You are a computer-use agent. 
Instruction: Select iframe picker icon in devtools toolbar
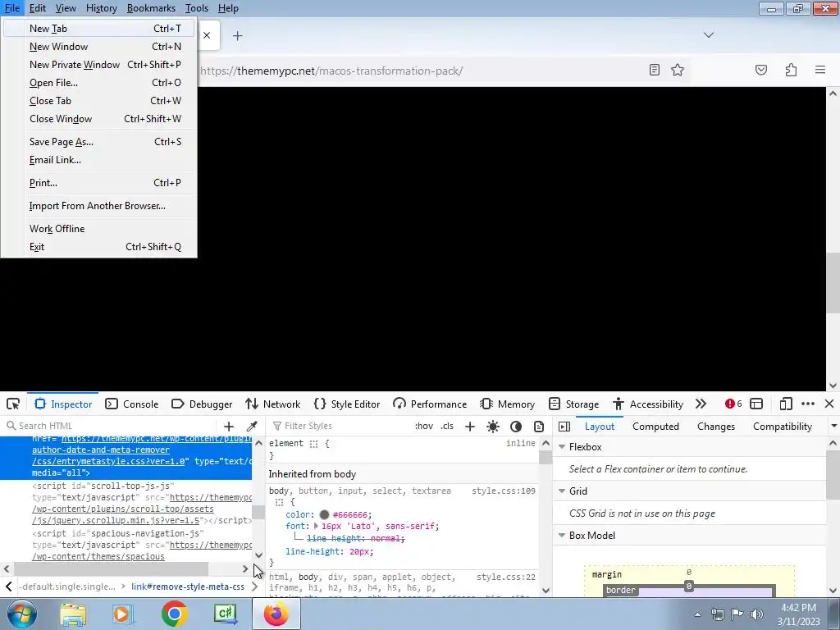756,404
